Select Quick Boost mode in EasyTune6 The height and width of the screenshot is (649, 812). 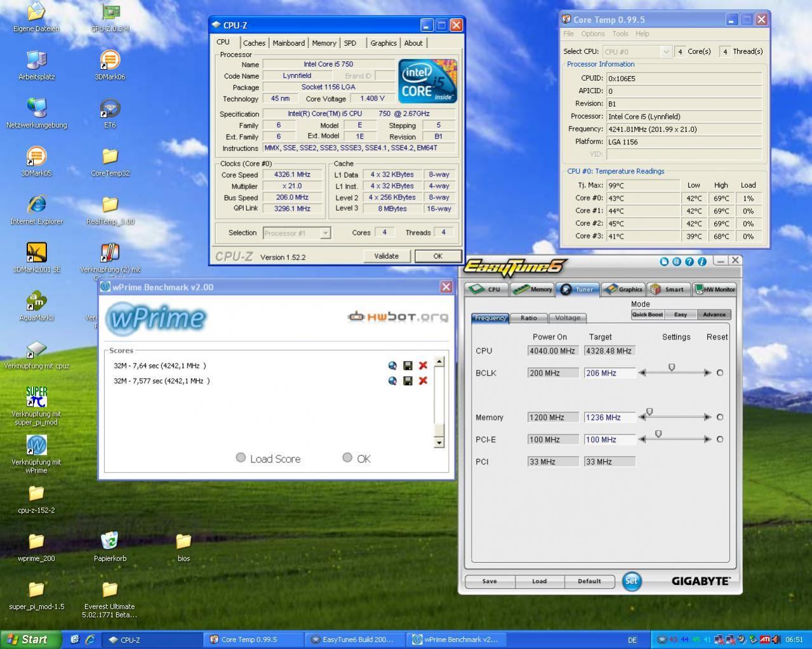(x=648, y=315)
